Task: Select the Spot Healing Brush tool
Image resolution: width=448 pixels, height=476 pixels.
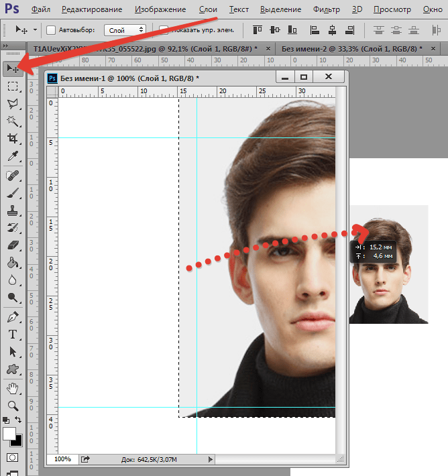Action: tap(13, 176)
